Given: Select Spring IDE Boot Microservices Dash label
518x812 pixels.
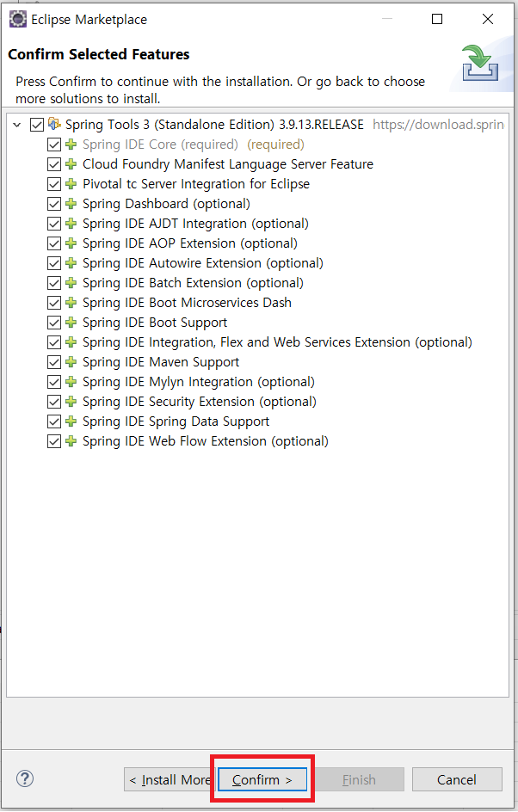Looking at the screenshot, I should [187, 303].
